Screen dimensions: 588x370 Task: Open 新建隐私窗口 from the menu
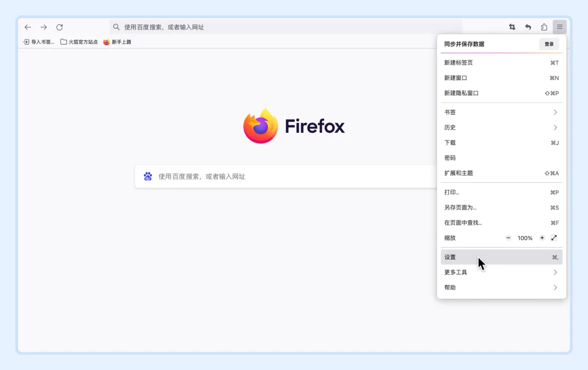point(501,93)
